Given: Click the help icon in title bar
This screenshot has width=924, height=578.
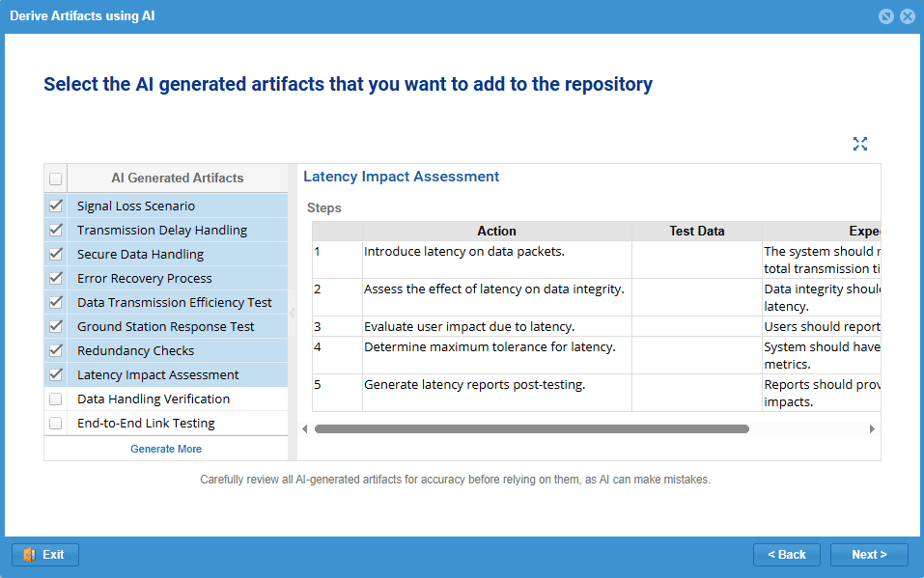Looking at the screenshot, I should (886, 16).
